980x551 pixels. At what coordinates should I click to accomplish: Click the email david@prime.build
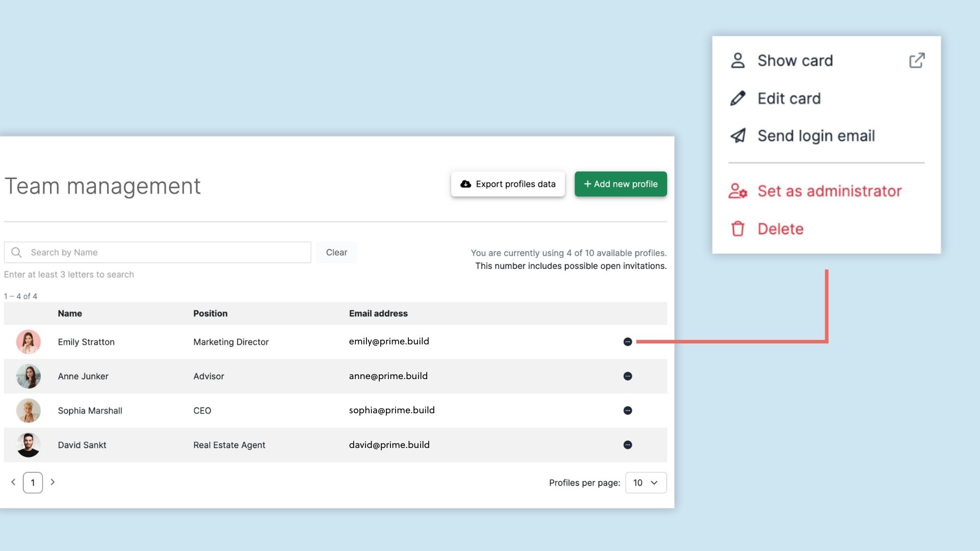389,445
